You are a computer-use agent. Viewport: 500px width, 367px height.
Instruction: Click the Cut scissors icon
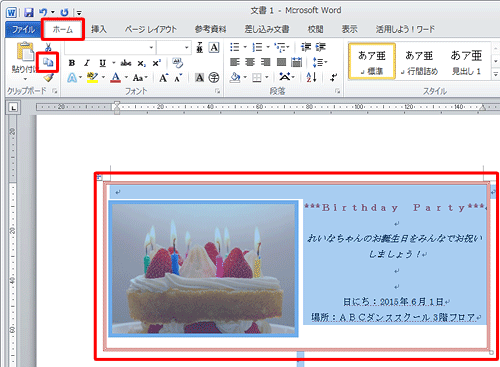coord(48,47)
